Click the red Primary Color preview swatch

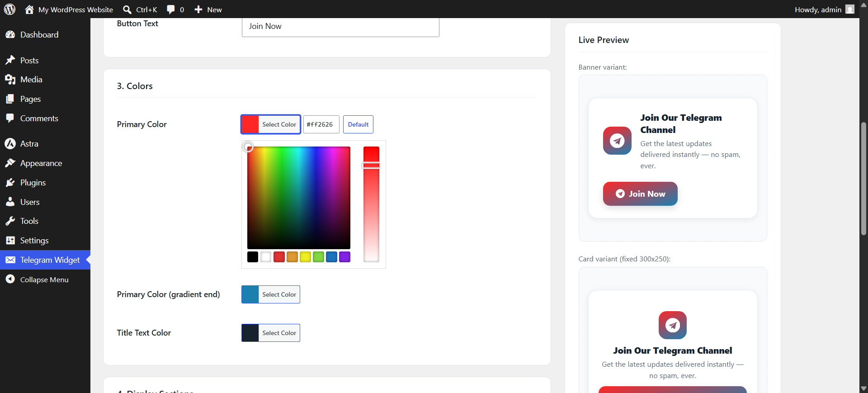click(250, 124)
